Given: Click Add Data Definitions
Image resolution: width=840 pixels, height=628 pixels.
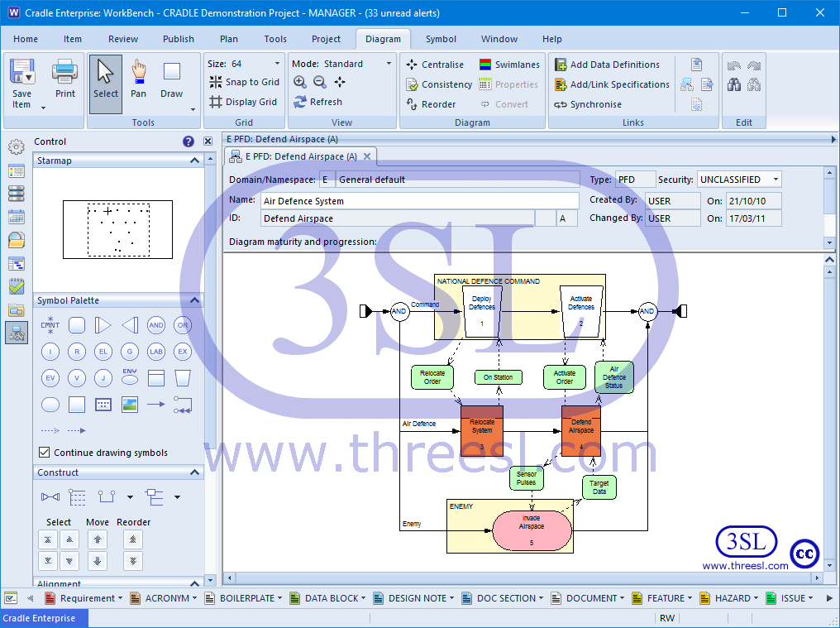Looking at the screenshot, I should point(607,65).
